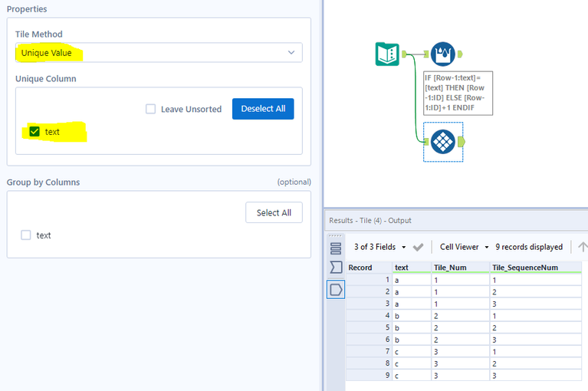The image size is (588, 391).
Task: Click the Record column header
Action: pos(369,268)
